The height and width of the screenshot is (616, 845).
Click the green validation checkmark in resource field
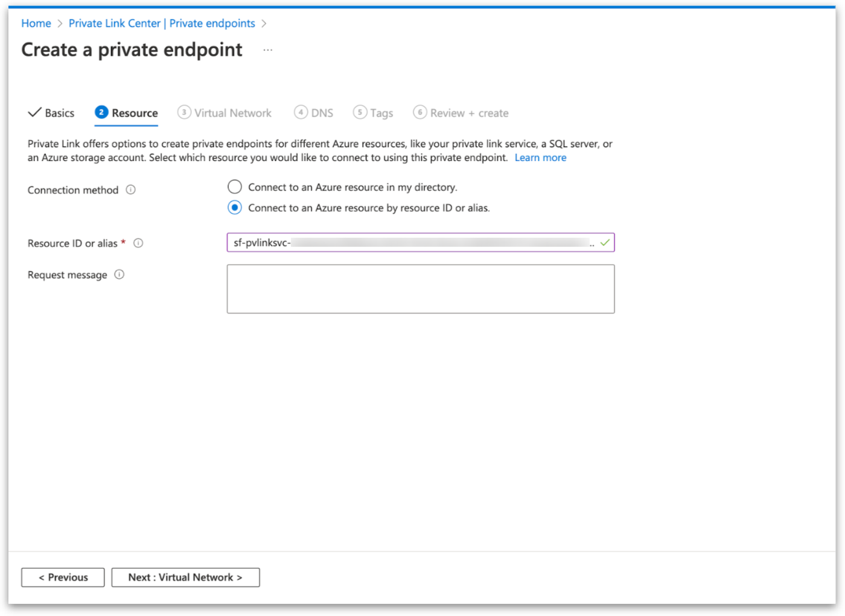(605, 243)
